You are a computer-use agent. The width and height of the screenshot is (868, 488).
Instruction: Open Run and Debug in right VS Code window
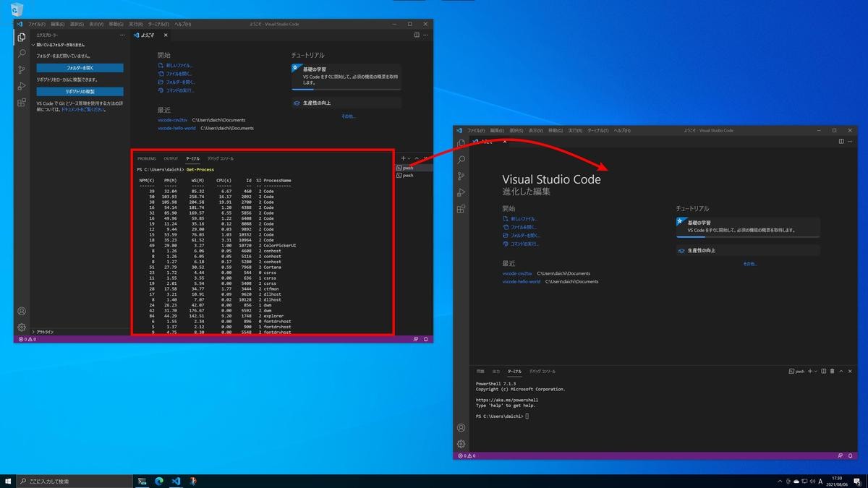461,192
